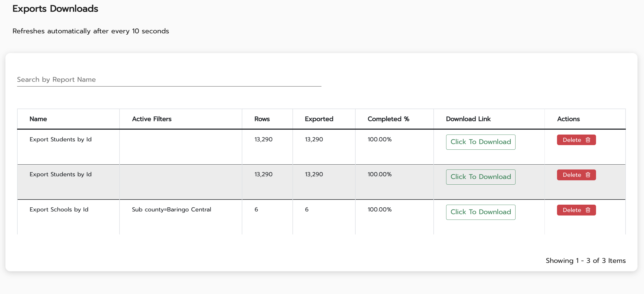This screenshot has height=294, width=644.
Task: Click the Rows column header
Action: [x=262, y=119]
